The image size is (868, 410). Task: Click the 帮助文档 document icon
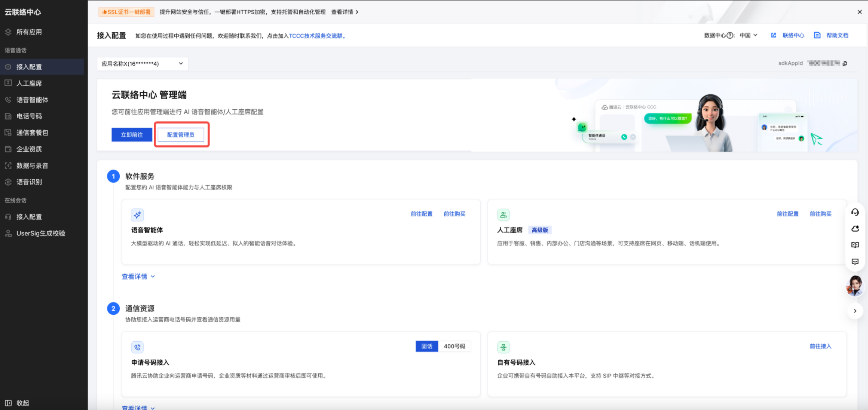point(817,35)
